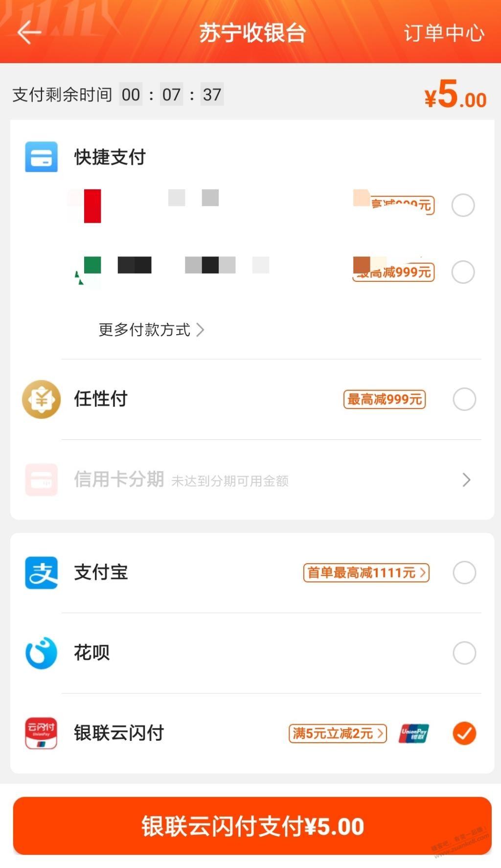Open the 首单最高减1111元 promotion tag
Screen dimensions: 501x868
366,572
